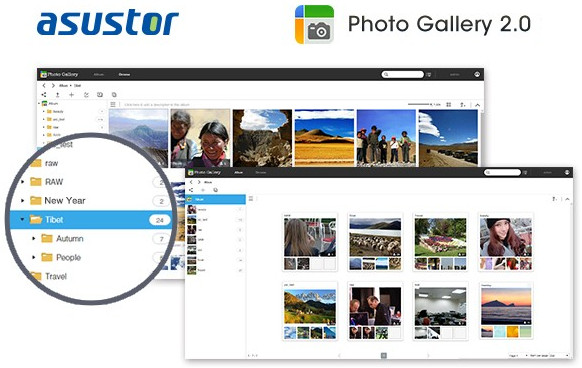582x368 pixels.
Task: Open the sheep herd album card
Action: (375, 242)
